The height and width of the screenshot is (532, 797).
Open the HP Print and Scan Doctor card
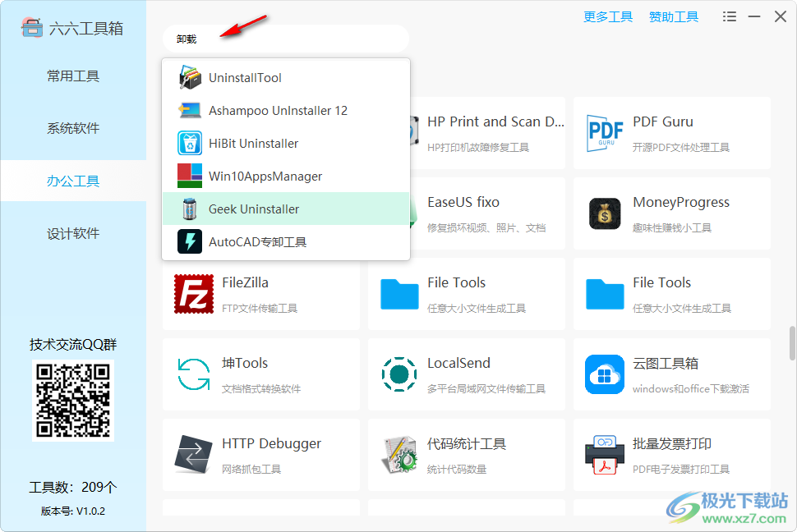[487, 133]
